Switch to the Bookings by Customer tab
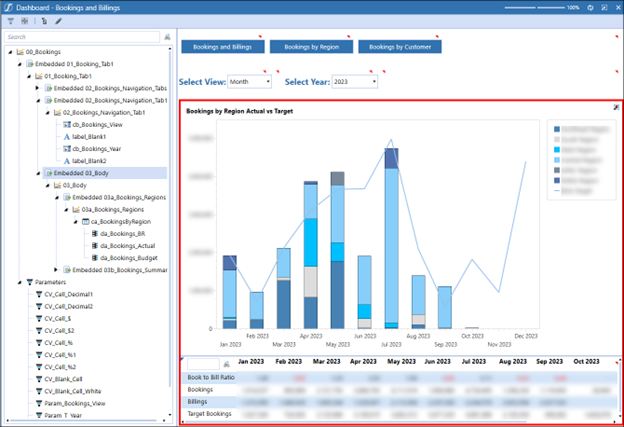 [x=400, y=47]
